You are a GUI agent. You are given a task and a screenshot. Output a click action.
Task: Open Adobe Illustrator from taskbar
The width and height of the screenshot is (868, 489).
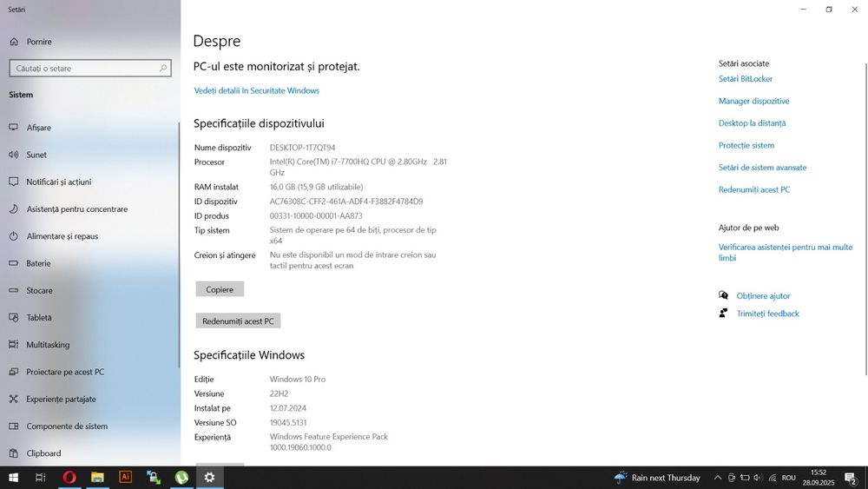click(126, 478)
